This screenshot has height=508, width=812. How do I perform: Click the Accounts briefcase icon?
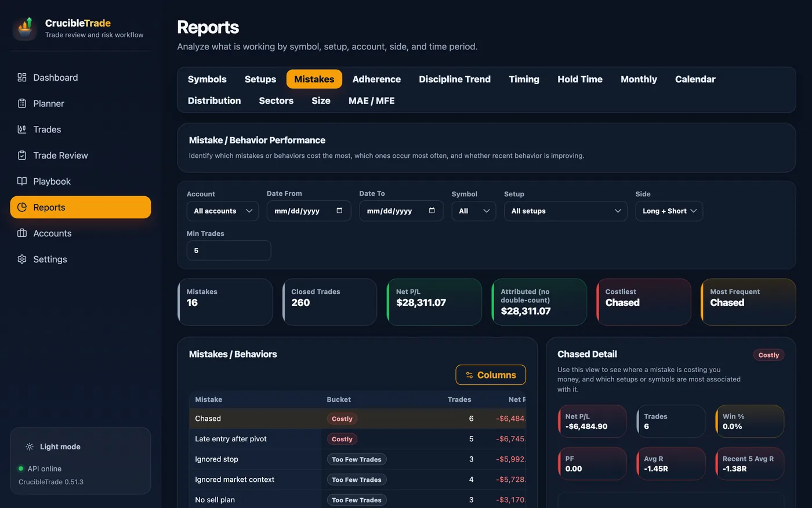click(x=22, y=233)
